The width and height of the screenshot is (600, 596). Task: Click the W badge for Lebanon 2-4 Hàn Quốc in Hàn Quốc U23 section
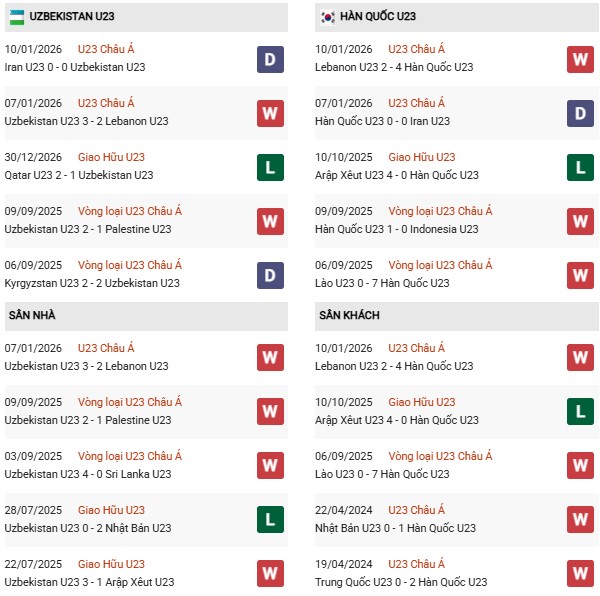click(580, 59)
